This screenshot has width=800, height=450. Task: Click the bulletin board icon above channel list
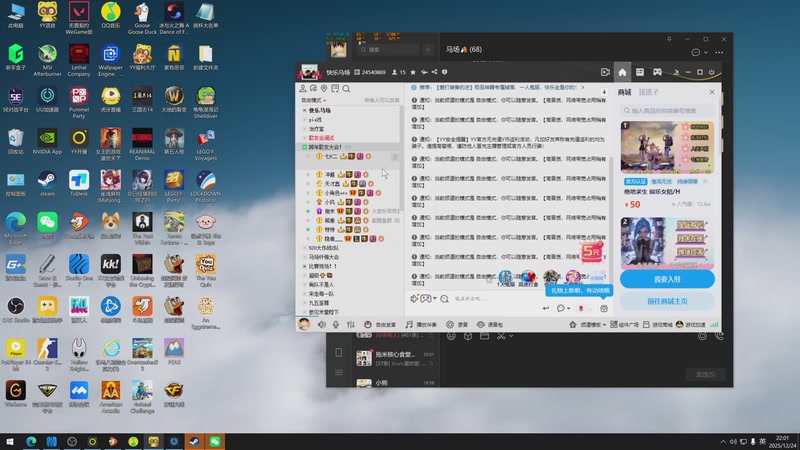(x=335, y=89)
